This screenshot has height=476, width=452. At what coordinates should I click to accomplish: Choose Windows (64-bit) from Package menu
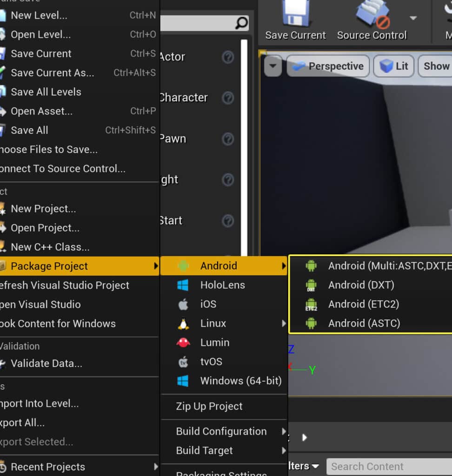(x=240, y=381)
